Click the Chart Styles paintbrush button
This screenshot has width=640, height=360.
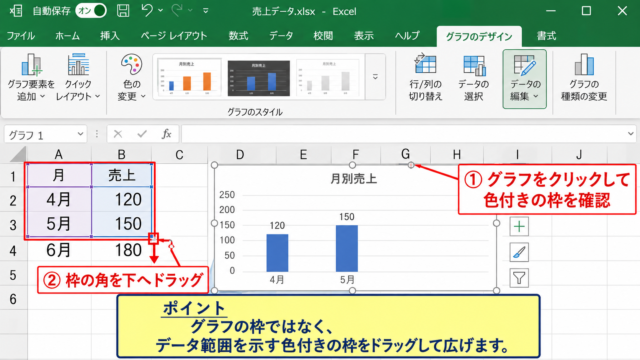click(x=519, y=252)
